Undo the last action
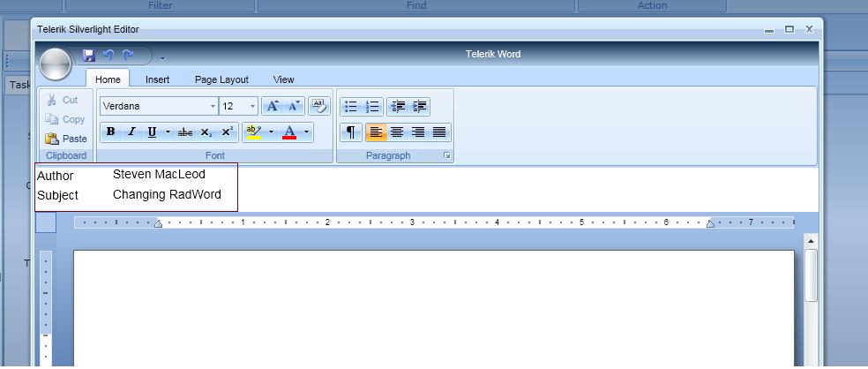Screen dimensions: 868x369 [x=108, y=56]
